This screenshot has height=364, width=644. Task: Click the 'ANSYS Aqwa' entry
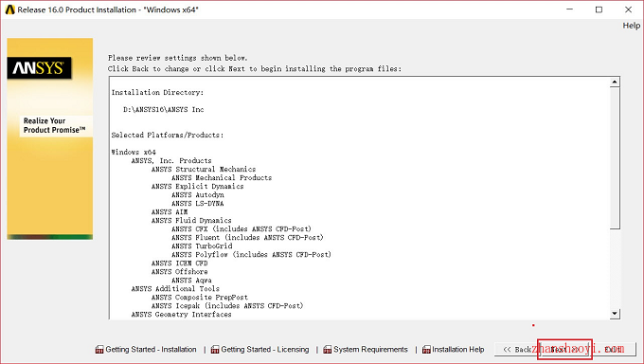click(x=192, y=281)
